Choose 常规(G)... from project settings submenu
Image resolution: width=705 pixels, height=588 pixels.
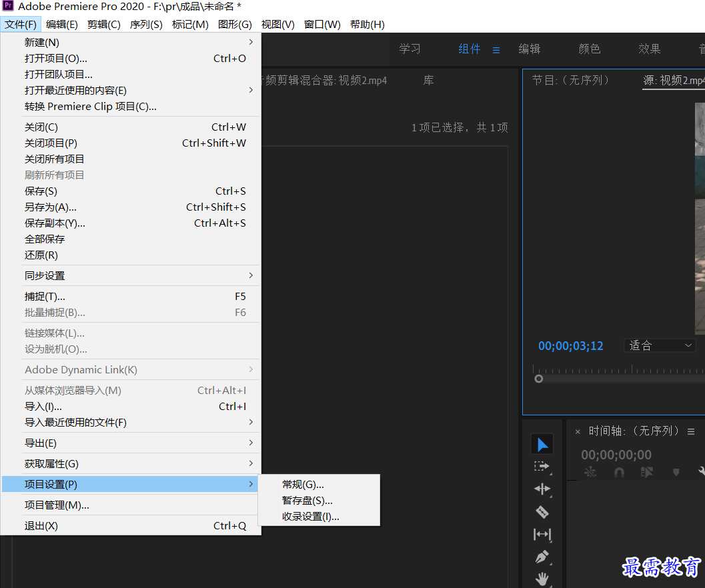coord(319,485)
